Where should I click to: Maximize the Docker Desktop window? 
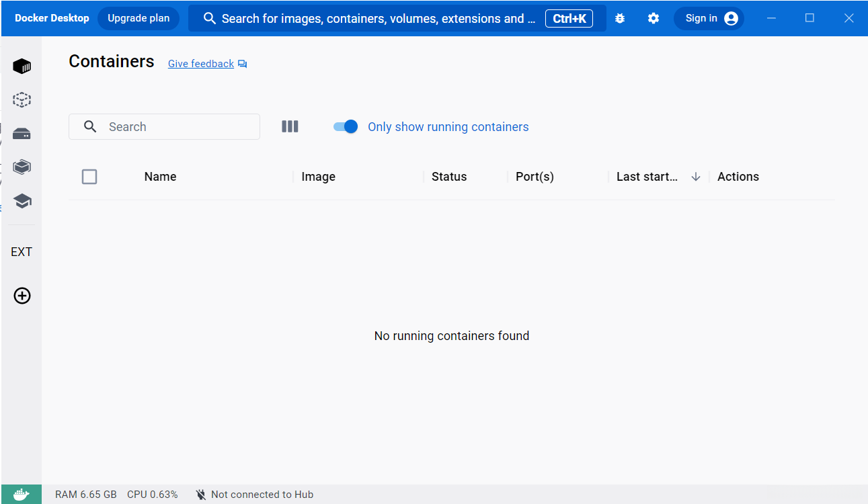tap(810, 18)
